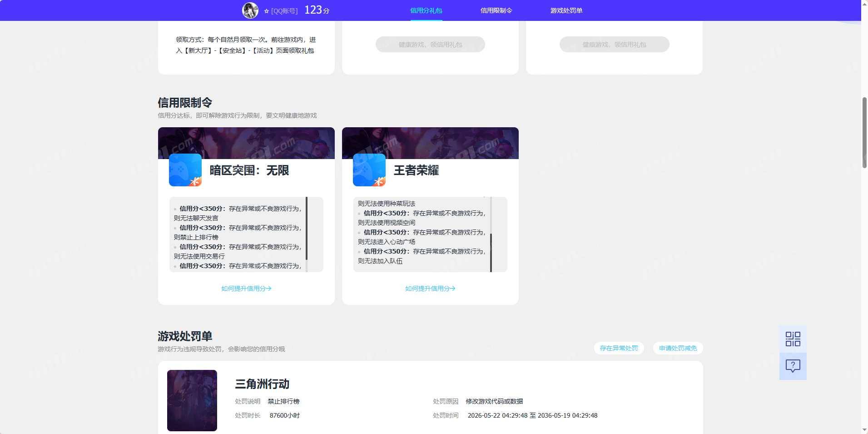Click the 则无法进入心动广场 restriction line
This screenshot has height=434, width=868.
387,242
